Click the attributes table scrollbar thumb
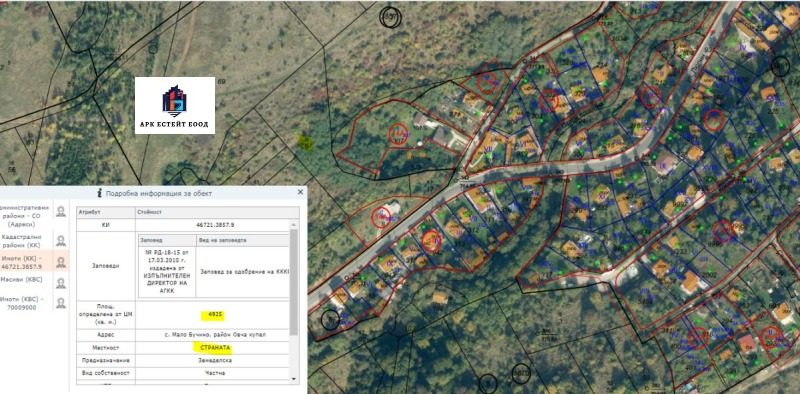 [x=293, y=282]
